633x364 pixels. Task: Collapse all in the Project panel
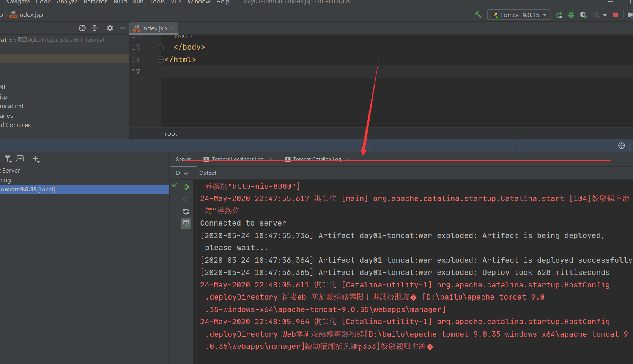tap(94, 28)
